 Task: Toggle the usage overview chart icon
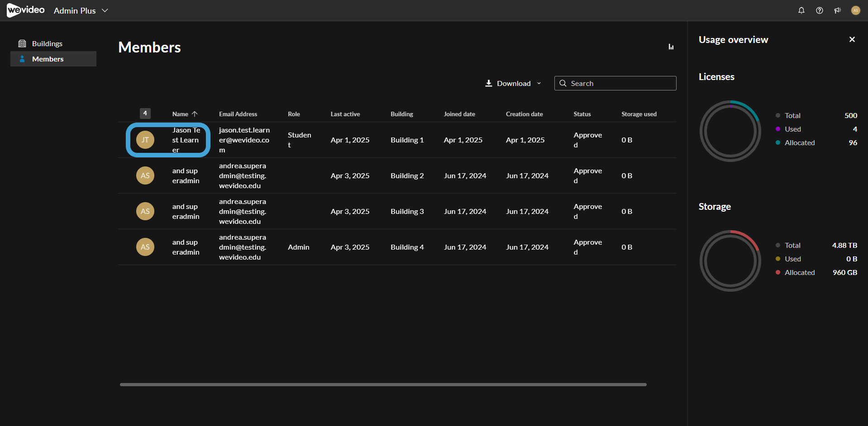[671, 47]
